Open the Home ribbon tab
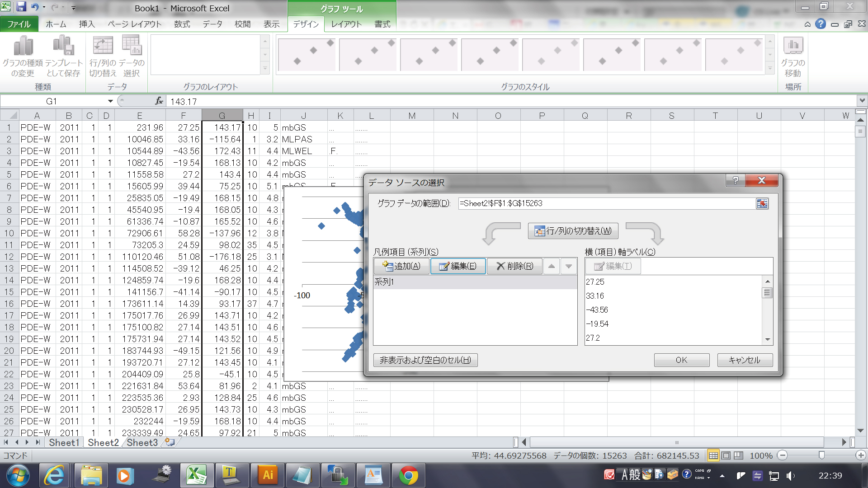Screen dimensions: 868x488 (56, 24)
